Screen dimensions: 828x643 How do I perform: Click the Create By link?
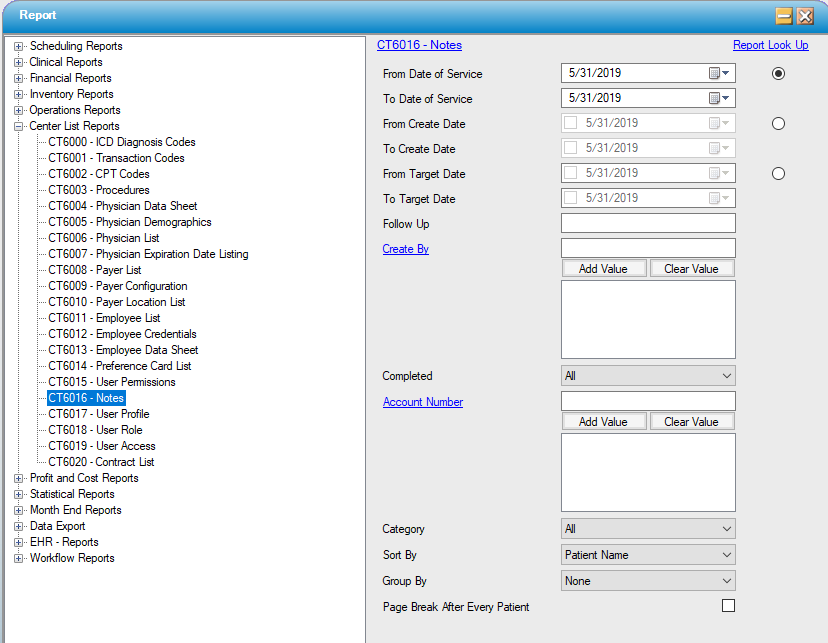click(x=405, y=249)
